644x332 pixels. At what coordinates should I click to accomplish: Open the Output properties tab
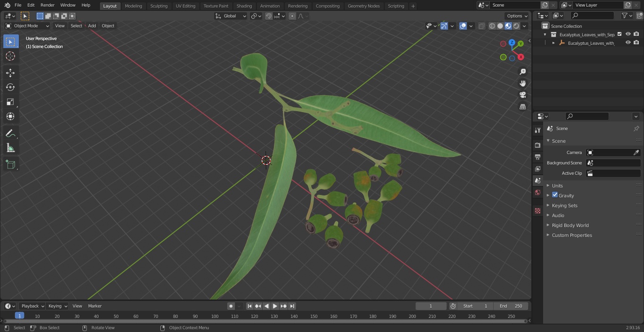tap(537, 157)
